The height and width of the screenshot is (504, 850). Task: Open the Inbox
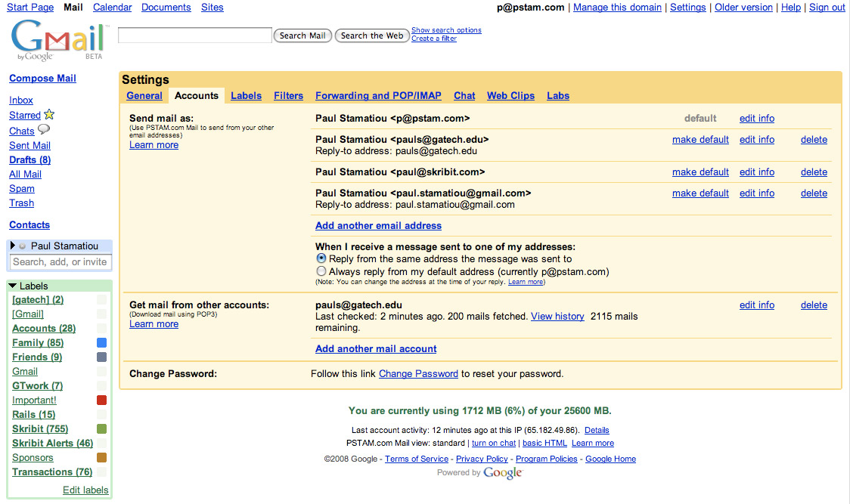(x=21, y=100)
